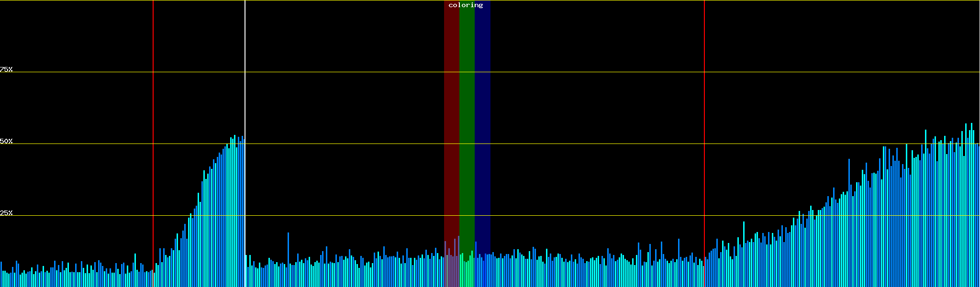Screen dimensions: 980x287
Task: Click the red coloring band
Action: click(451, 120)
